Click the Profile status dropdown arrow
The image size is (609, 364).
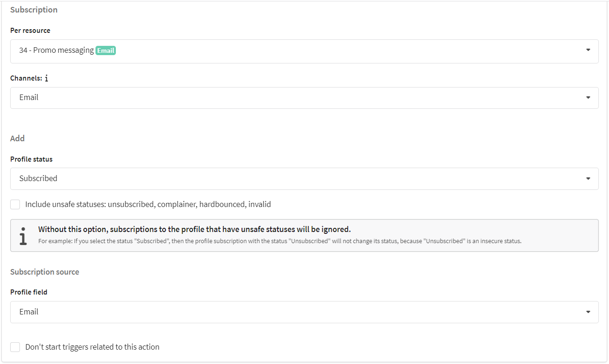pos(588,178)
